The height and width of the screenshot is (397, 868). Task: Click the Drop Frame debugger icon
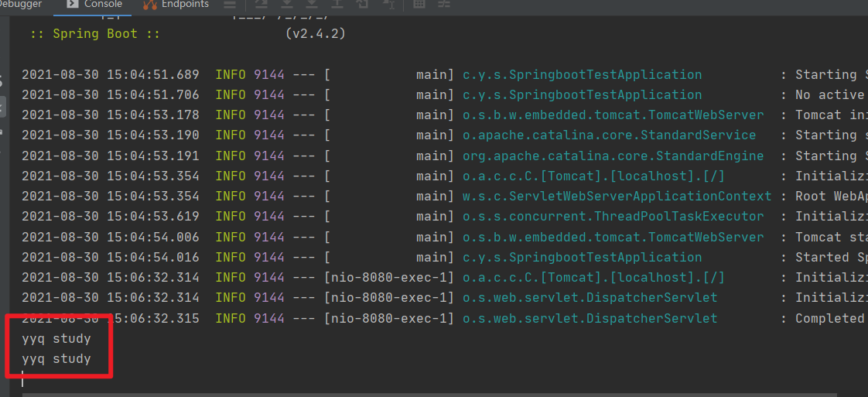362,4
